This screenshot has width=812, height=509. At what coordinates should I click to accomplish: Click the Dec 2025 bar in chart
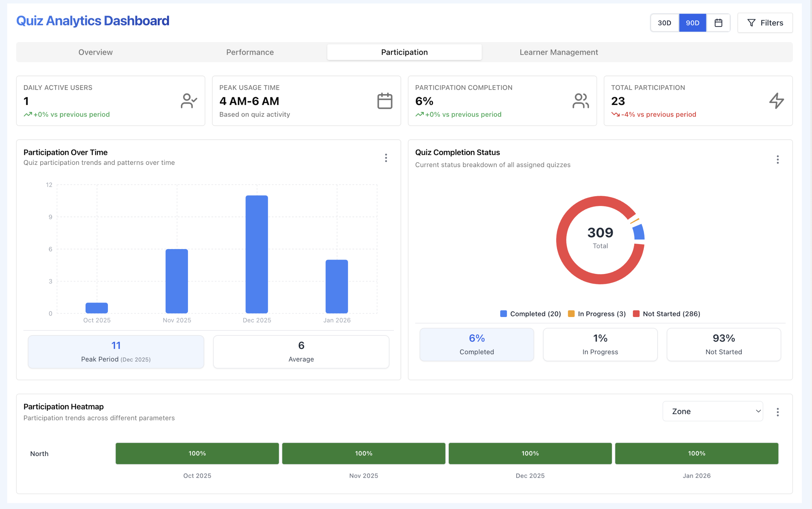(x=257, y=254)
